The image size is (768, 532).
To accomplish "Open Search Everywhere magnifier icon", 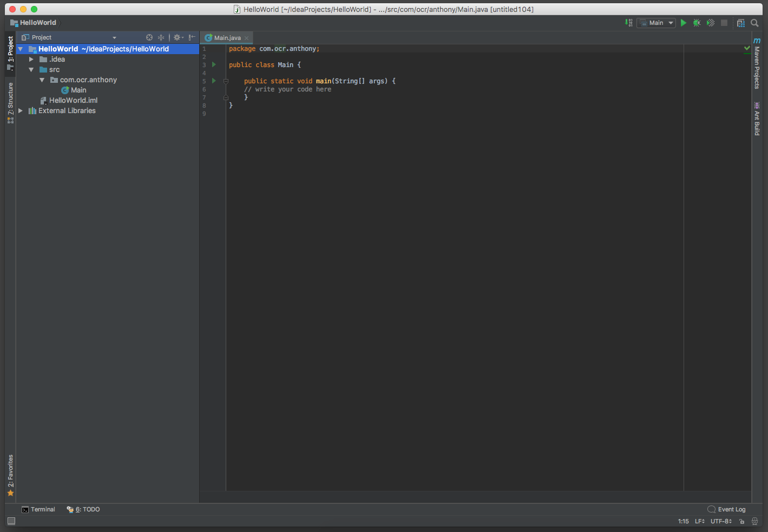I will tap(754, 23).
